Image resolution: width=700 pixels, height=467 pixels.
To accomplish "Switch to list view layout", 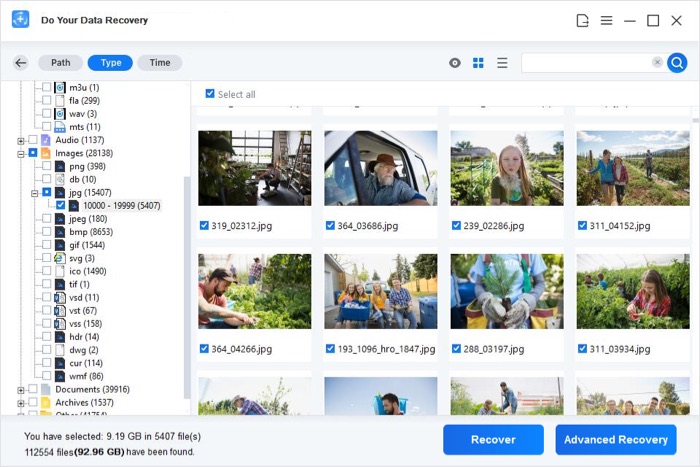I will (502, 63).
